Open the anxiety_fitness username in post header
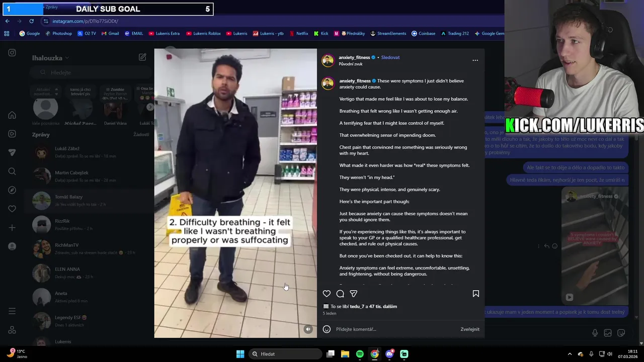644x362 pixels. click(354, 57)
